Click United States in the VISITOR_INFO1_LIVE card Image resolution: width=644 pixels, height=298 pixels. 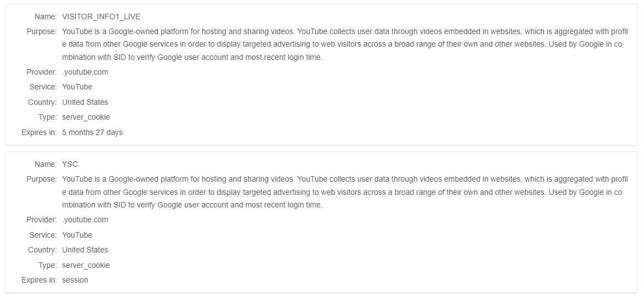(85, 102)
